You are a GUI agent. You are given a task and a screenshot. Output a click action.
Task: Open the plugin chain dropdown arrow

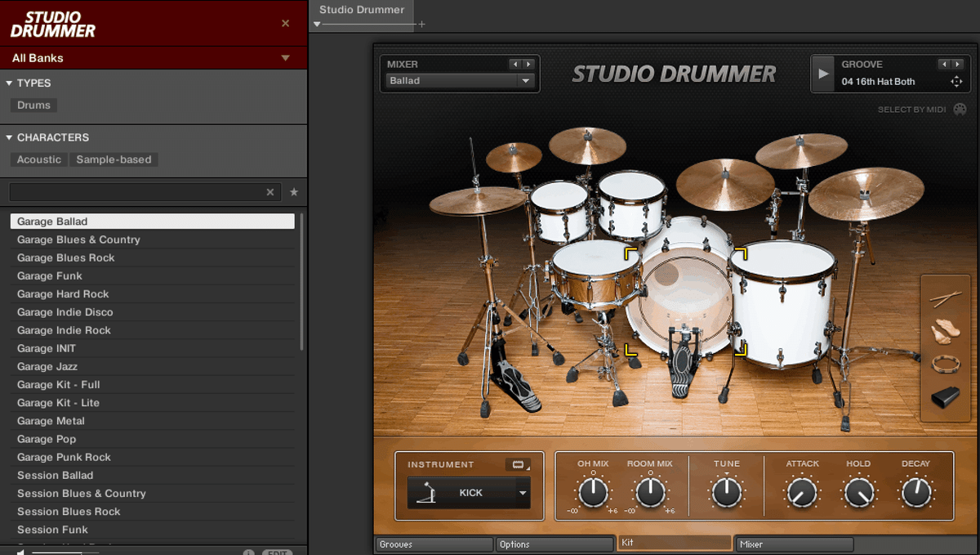[317, 25]
